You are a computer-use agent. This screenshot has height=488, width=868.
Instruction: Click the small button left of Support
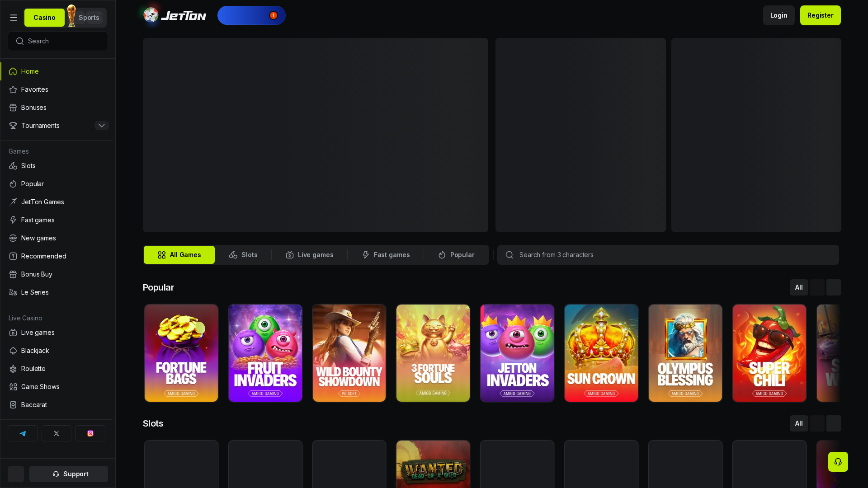16,474
